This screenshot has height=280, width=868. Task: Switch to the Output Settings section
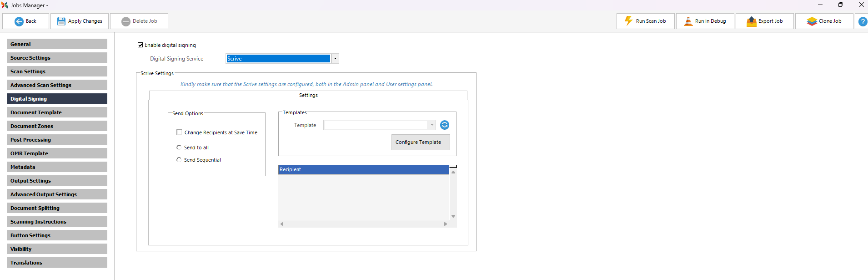tap(57, 181)
